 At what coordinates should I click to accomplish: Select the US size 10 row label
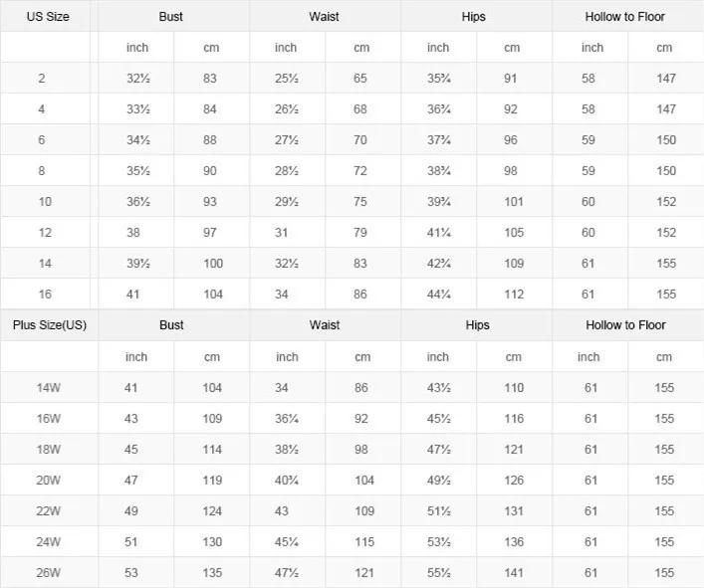pos(45,202)
